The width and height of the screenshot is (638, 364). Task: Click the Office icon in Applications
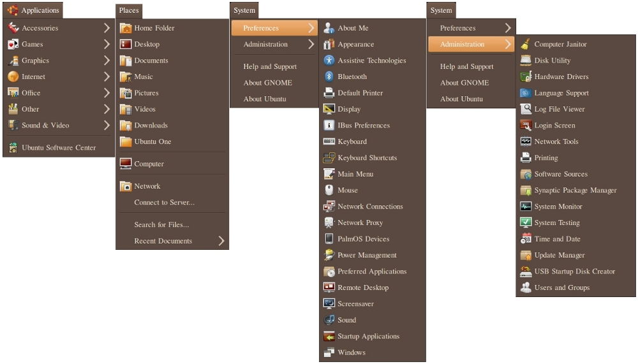(13, 92)
